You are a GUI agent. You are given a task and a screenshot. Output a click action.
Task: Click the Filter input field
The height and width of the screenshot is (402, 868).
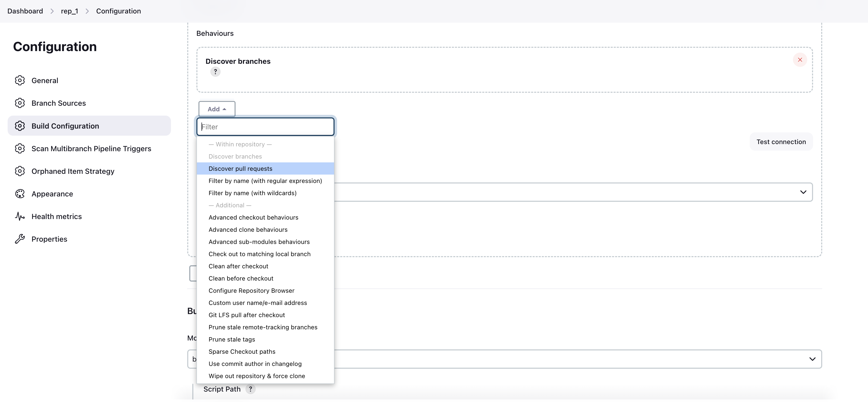[x=265, y=126]
